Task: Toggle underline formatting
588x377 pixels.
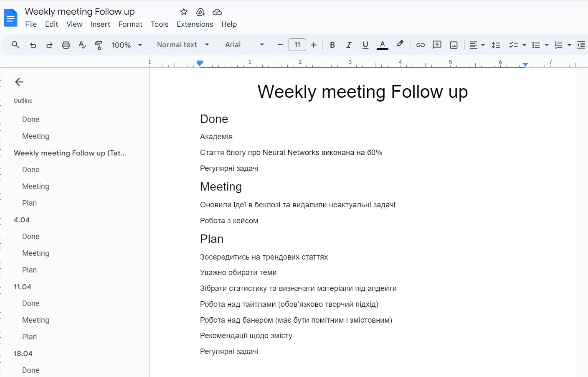Action: coord(365,45)
